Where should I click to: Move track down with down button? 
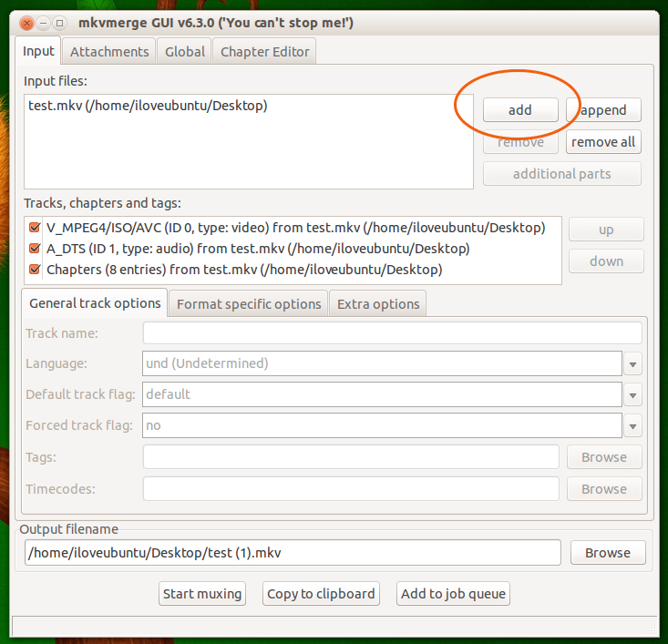point(606,261)
